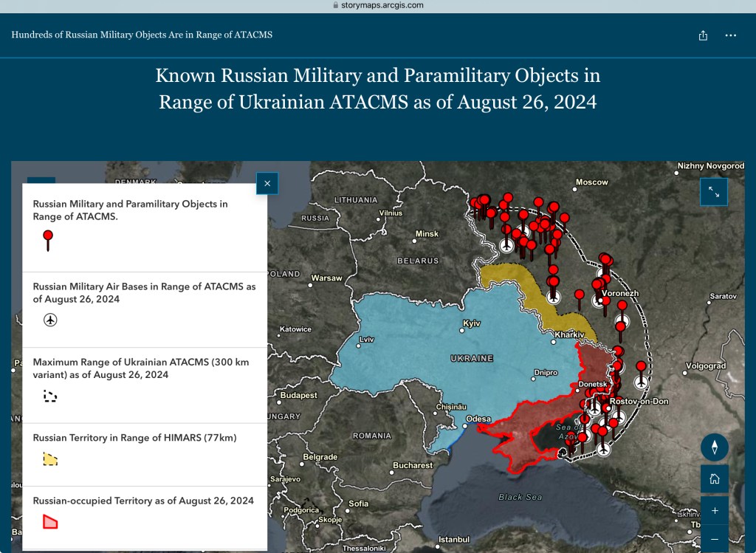Click the dashed ATACMS range legend symbol
The image size is (756, 553).
[50, 396]
